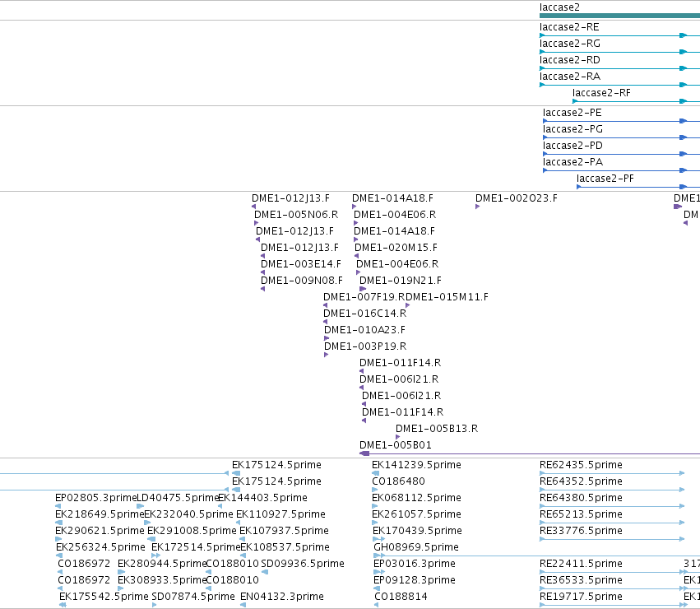This screenshot has height=609, width=700.
Task: Click the DME1-015M11.F feature label
Action: click(x=447, y=297)
